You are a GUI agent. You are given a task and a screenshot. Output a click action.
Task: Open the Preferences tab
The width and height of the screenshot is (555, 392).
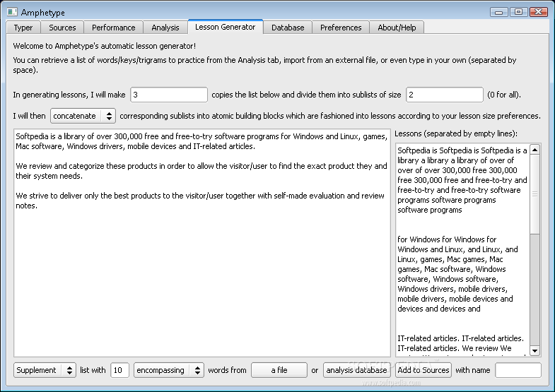click(x=341, y=28)
